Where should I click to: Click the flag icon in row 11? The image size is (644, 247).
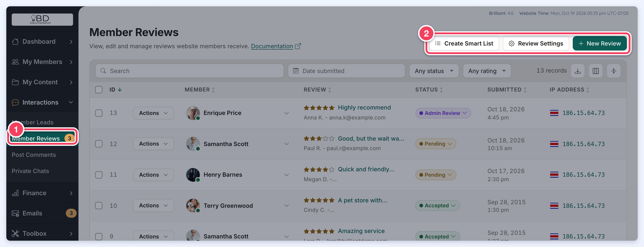[x=554, y=175]
